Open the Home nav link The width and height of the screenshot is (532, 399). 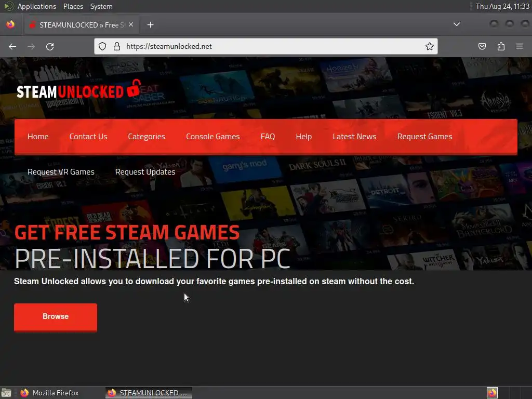coord(38,137)
